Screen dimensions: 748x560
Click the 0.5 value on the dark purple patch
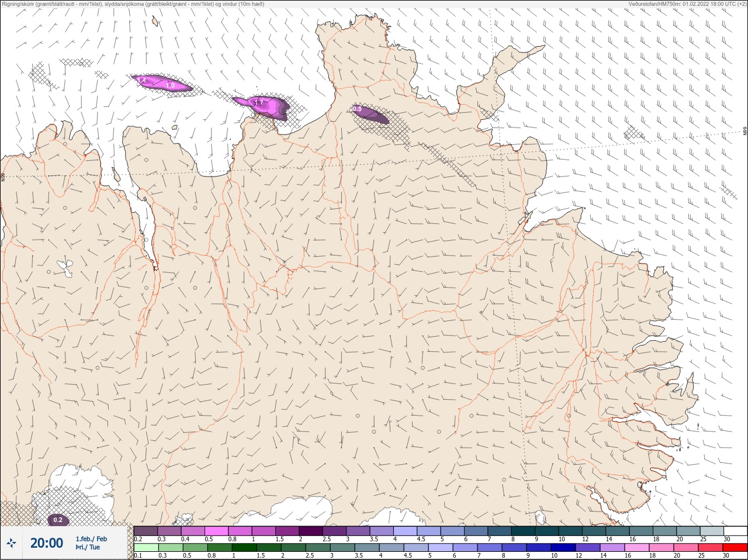coord(356,109)
